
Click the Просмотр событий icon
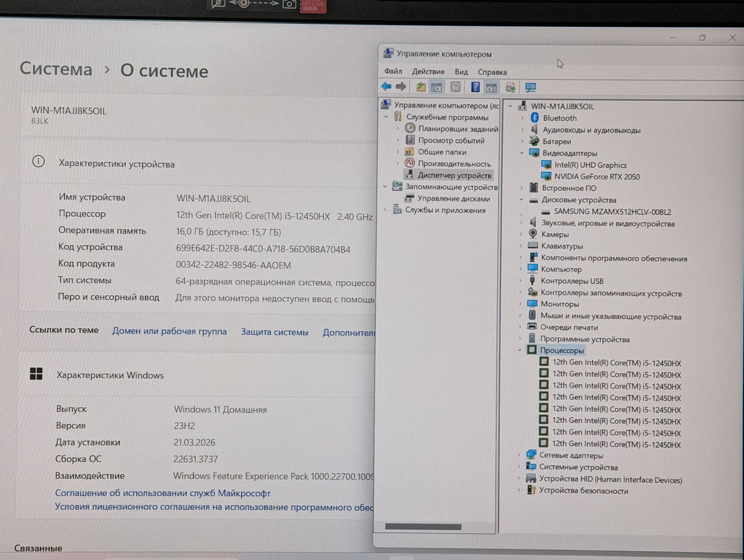click(x=410, y=140)
